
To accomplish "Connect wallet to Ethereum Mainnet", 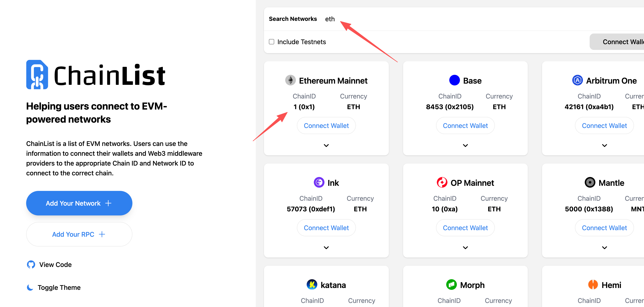I will coord(326,125).
